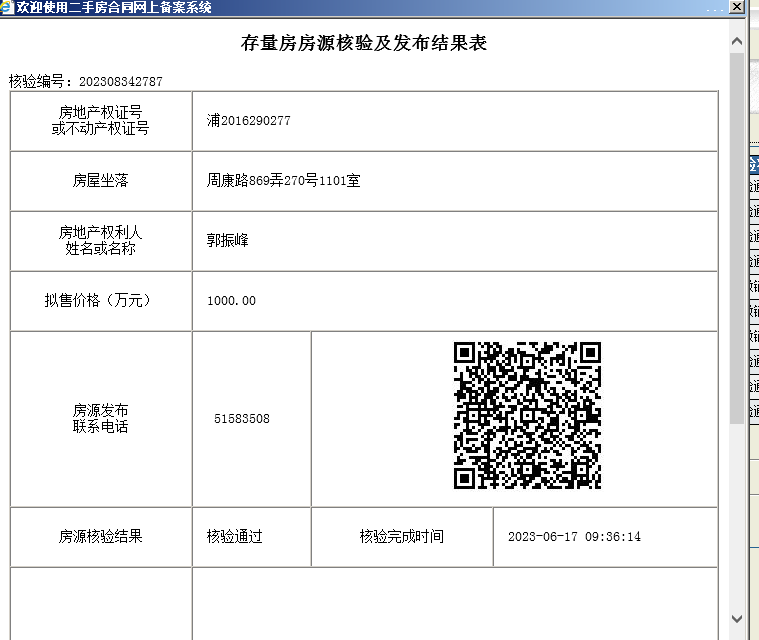This screenshot has height=640, width=759.
Task: Click scrollbar down arrow
Action: (737, 618)
